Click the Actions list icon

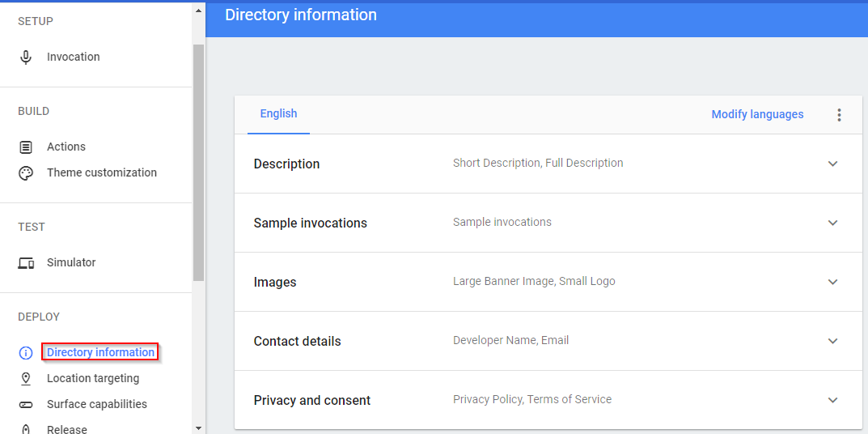(26, 147)
